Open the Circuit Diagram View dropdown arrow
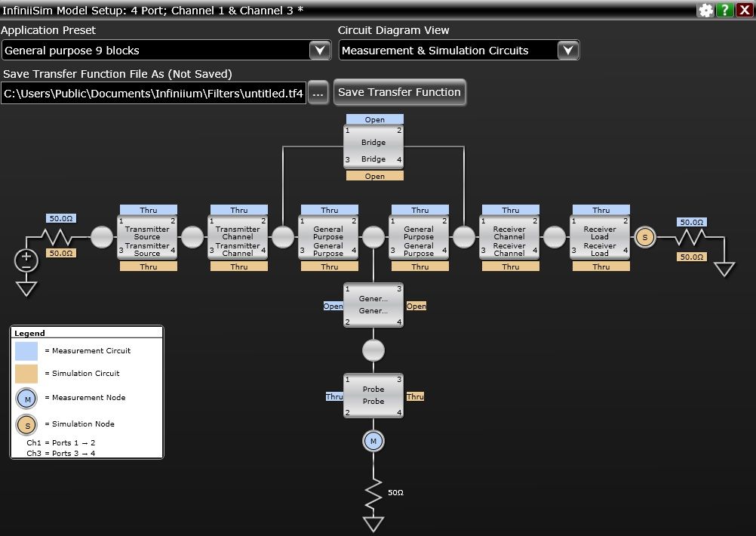 point(568,50)
